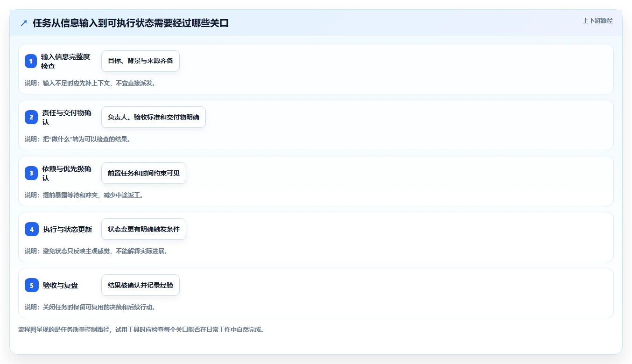
Task: Click the 输入信息完整度检查 step title
Action: click(66, 61)
